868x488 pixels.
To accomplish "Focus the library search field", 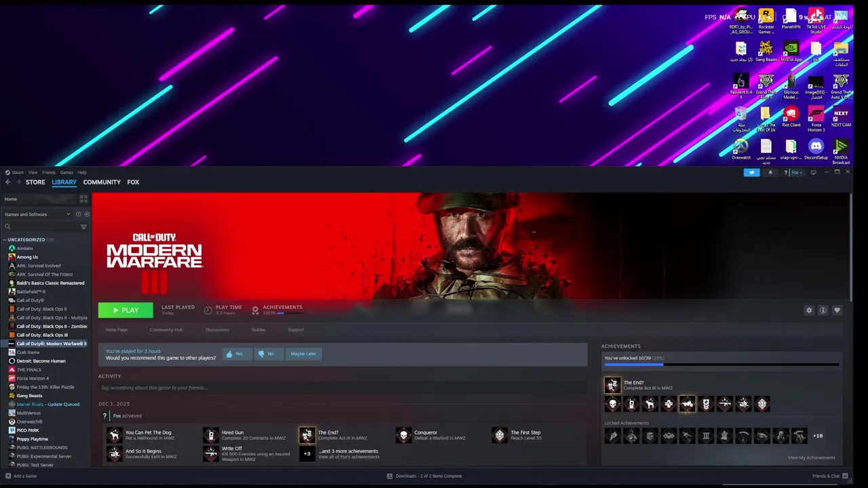I will point(41,227).
